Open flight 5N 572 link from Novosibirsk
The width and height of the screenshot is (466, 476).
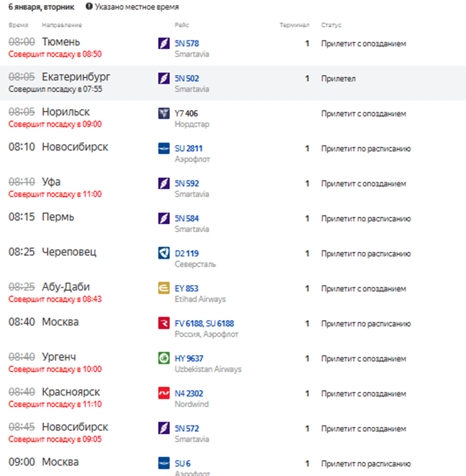click(186, 429)
